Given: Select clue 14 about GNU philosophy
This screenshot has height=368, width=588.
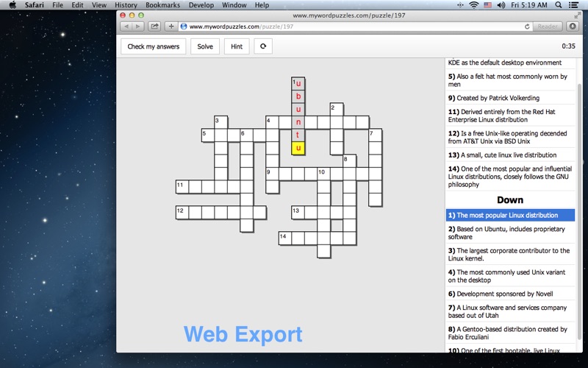Looking at the screenshot, I should pos(510,177).
